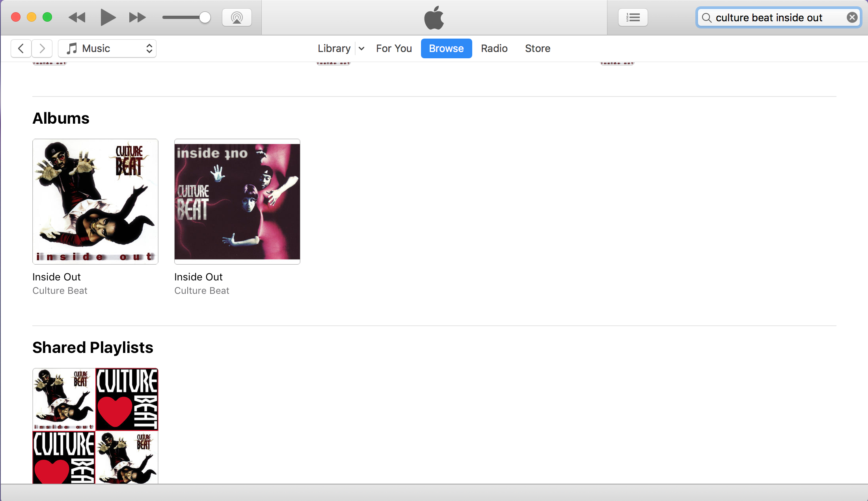
Task: Close the iTunes window with red button
Action: pos(16,17)
